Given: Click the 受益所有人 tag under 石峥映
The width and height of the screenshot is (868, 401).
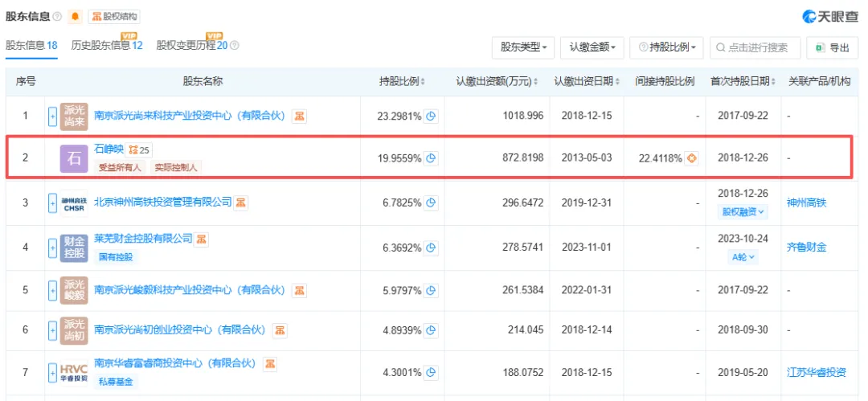Looking at the screenshot, I should point(120,167).
